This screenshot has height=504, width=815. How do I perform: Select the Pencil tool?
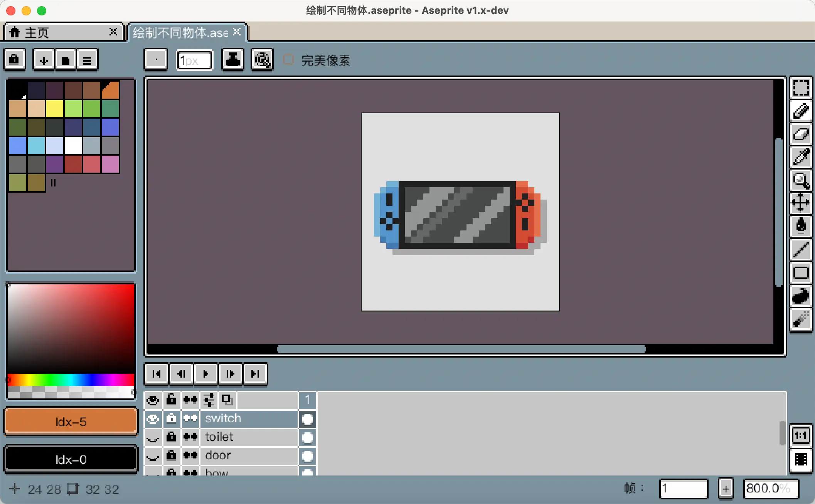tap(801, 112)
